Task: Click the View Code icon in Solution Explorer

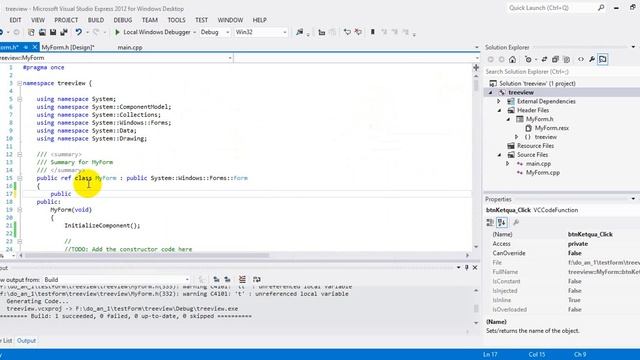Action: point(581,60)
